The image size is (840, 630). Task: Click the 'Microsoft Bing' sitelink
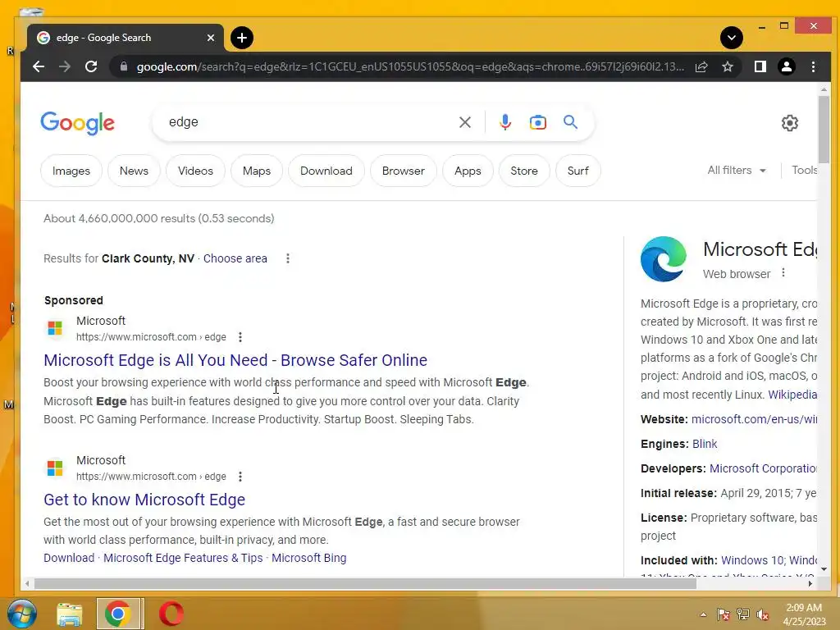pos(308,558)
